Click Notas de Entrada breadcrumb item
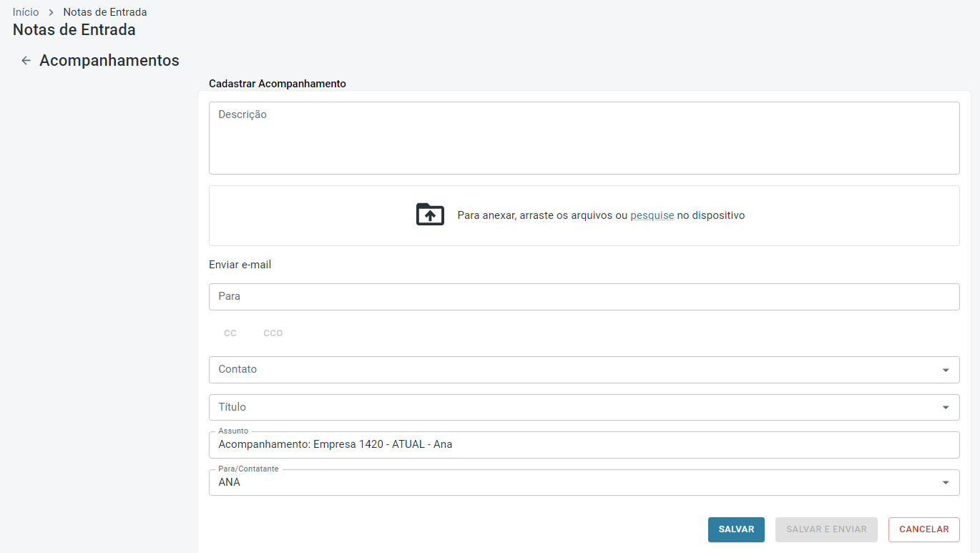The width and height of the screenshot is (980, 553). pyautogui.click(x=105, y=12)
